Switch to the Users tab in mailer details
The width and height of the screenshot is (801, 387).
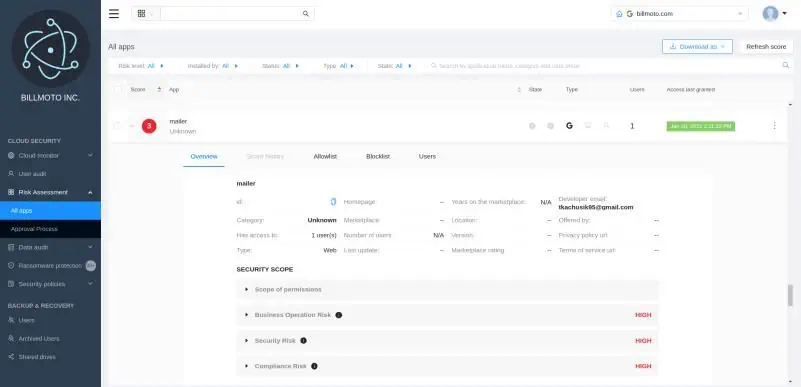pyautogui.click(x=427, y=156)
